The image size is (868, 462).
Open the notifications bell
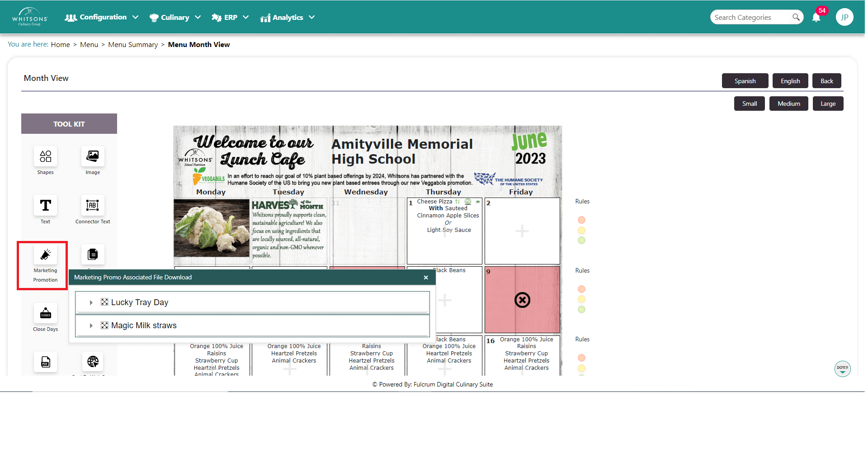[x=816, y=18]
